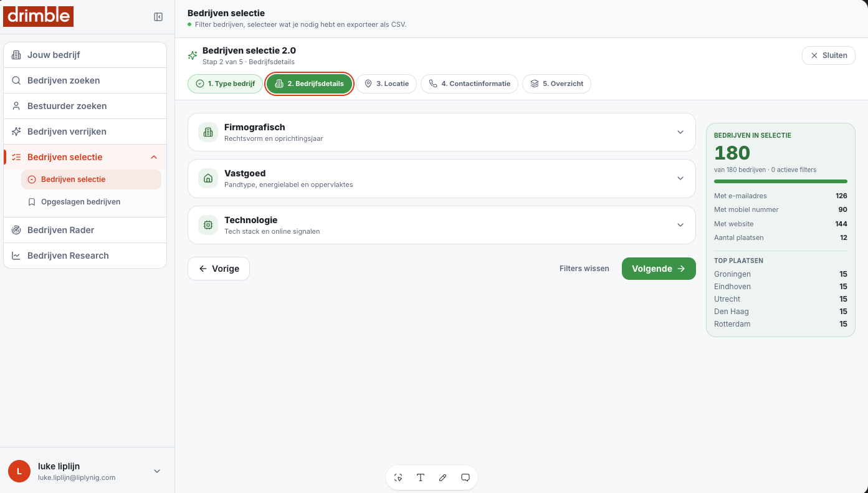Click the capture selection tool in bottom toolbar
Viewport: 868px width, 493px height.
coord(398,477)
